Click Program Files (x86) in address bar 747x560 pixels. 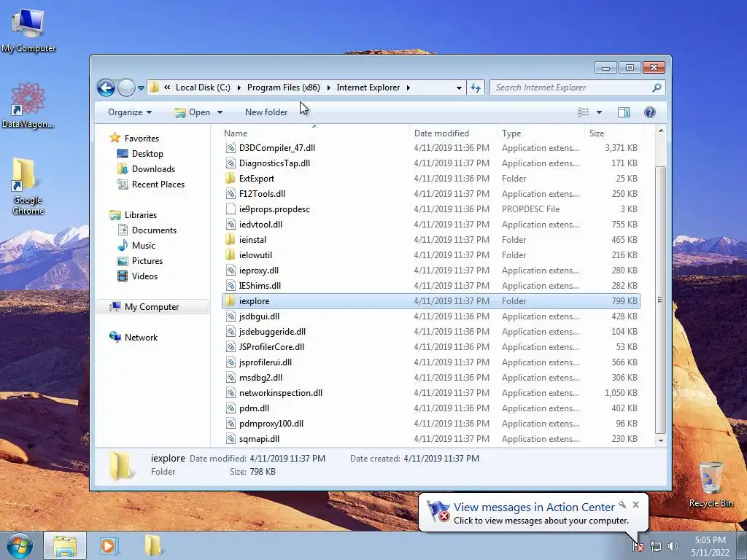tap(284, 87)
